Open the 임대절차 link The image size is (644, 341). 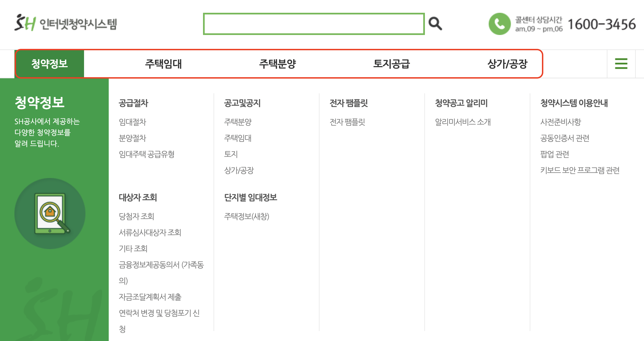pos(133,122)
